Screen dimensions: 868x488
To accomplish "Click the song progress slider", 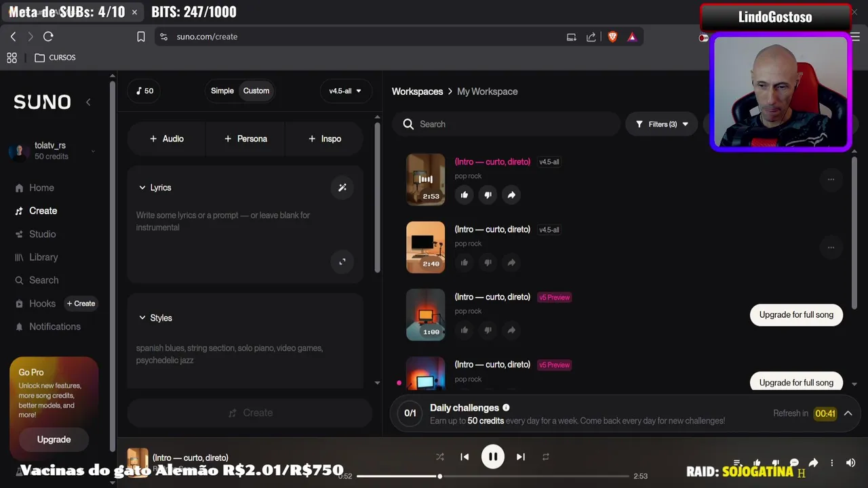I will tap(493, 476).
